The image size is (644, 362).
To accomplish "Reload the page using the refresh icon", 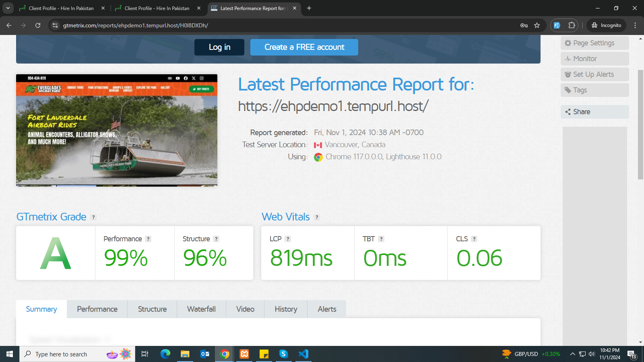I will click(x=38, y=25).
